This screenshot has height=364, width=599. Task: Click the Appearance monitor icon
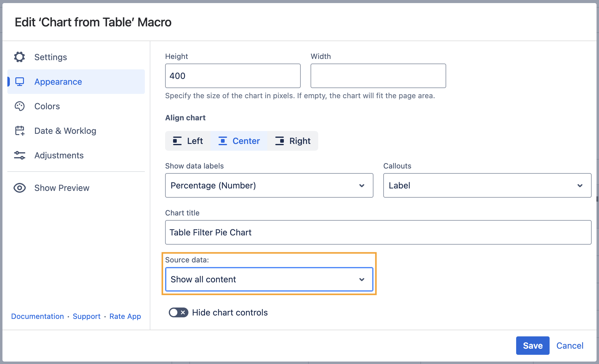20,82
